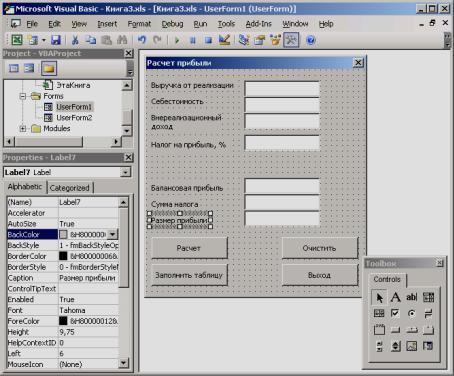Choose OptionButton control in Toolbox
454x376 pixels.
click(x=412, y=313)
